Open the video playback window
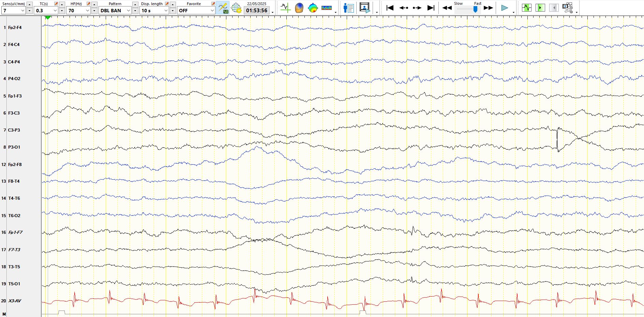The width and height of the screenshot is (644, 317). (364, 8)
